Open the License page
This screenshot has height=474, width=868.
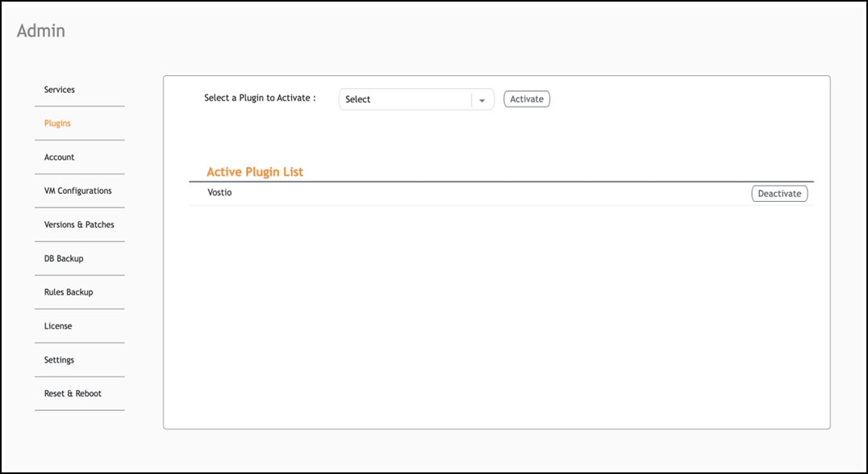coord(58,326)
